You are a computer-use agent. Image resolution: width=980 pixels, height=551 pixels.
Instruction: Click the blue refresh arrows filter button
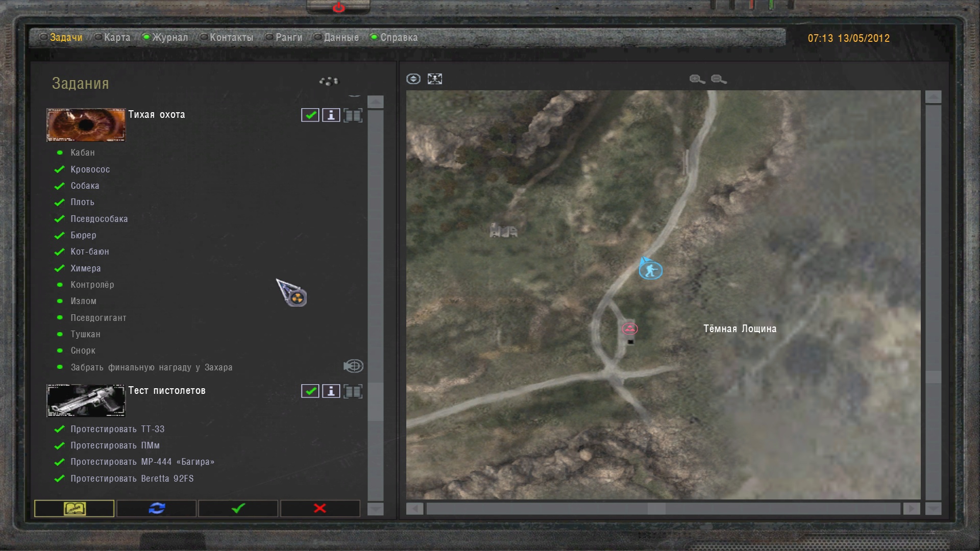[x=157, y=508]
